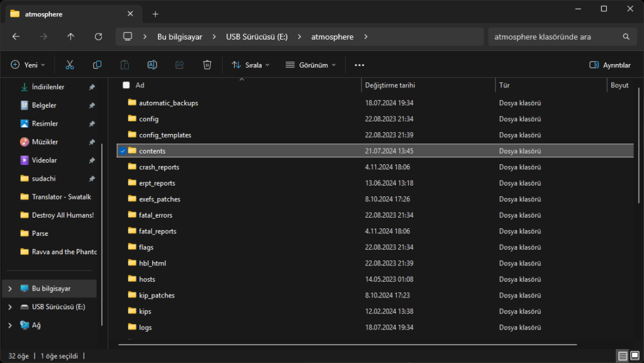Sort by Değiştirme tarihi column header
Viewport: 644px width, 363px height.
pos(390,85)
